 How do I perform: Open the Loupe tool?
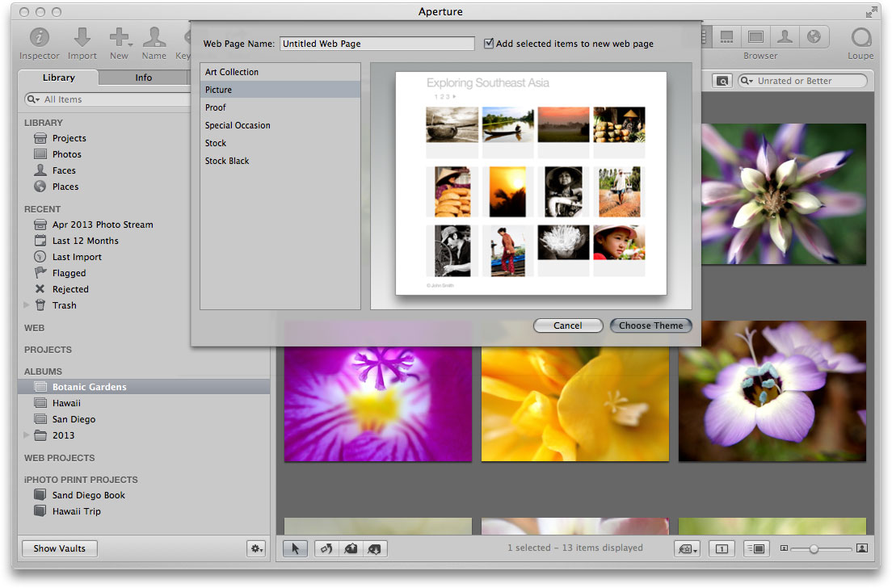(861, 38)
